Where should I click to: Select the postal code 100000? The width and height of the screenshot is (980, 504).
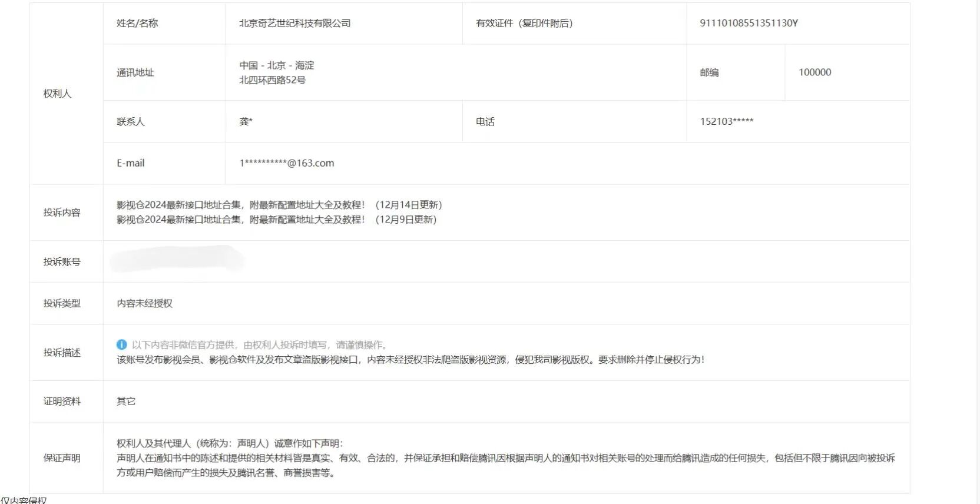(x=815, y=72)
